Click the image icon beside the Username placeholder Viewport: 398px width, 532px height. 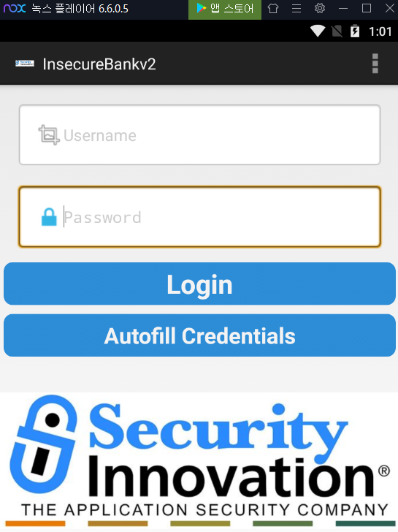(49, 135)
